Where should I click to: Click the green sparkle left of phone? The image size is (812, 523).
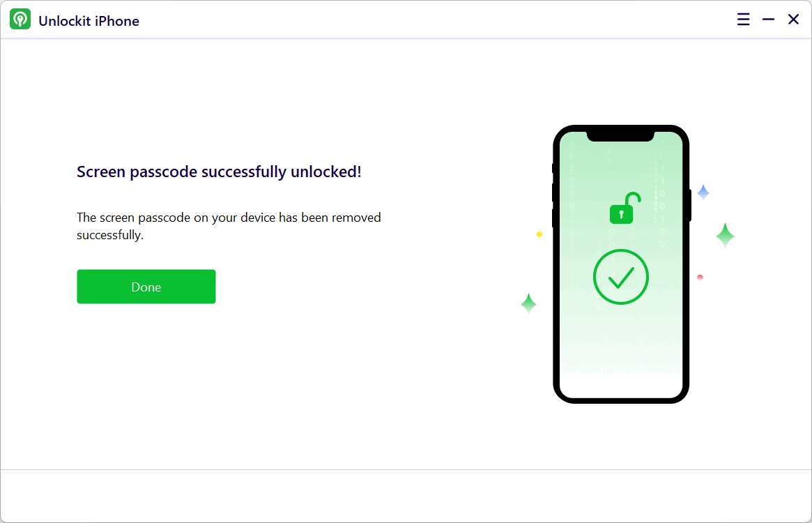[528, 303]
